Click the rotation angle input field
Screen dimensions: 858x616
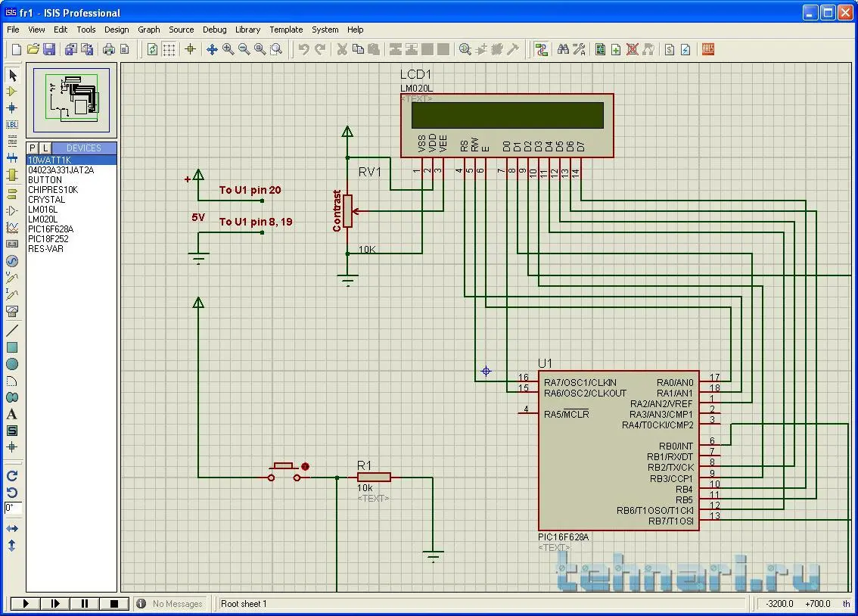[13, 509]
